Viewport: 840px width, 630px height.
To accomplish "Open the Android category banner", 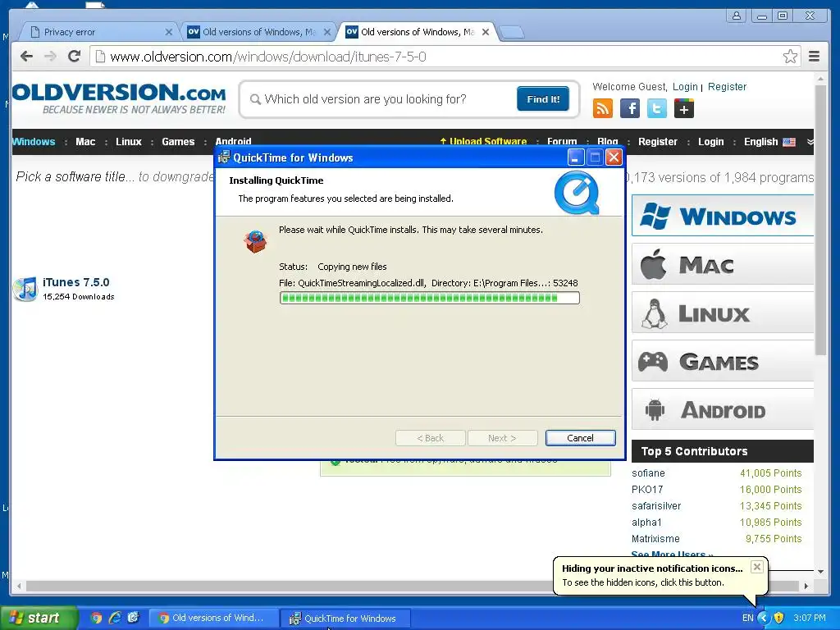I will [x=723, y=409].
